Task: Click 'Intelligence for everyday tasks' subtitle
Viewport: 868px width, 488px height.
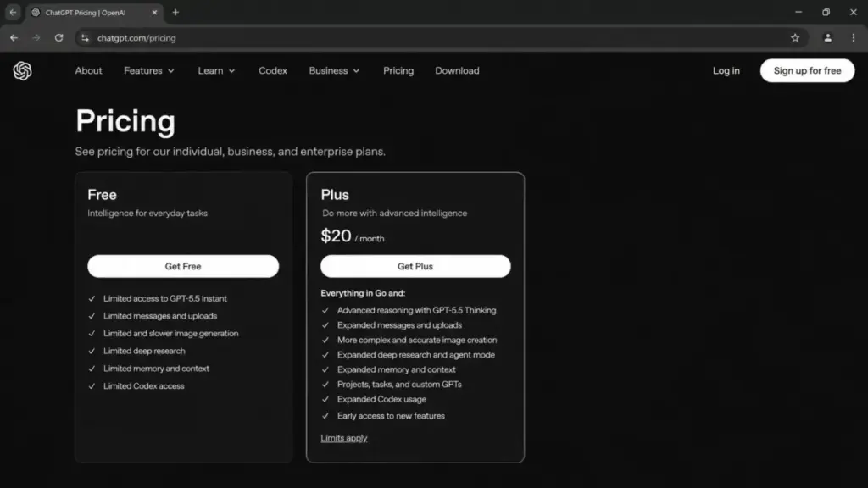Action: pyautogui.click(x=147, y=213)
